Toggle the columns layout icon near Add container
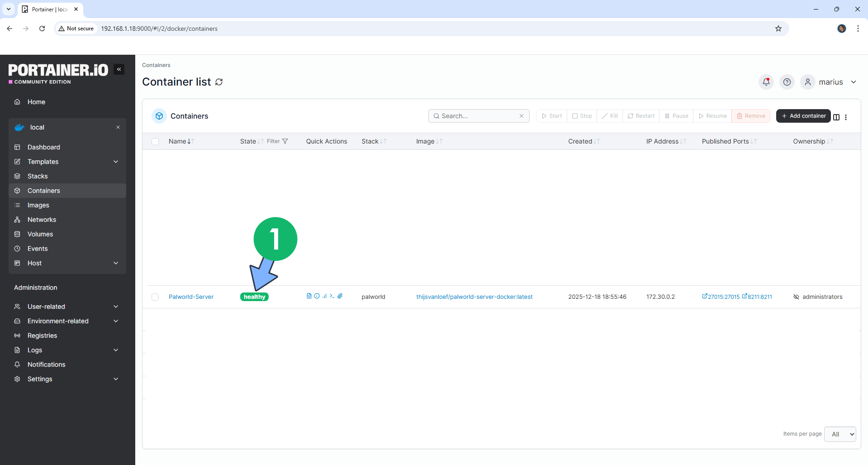This screenshot has width=868, height=465. coord(836,117)
